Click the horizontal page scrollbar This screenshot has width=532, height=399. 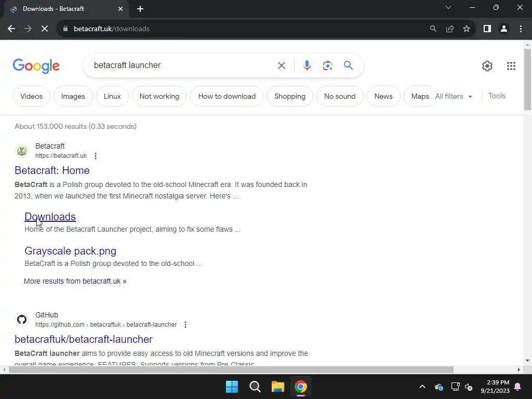(x=231, y=370)
